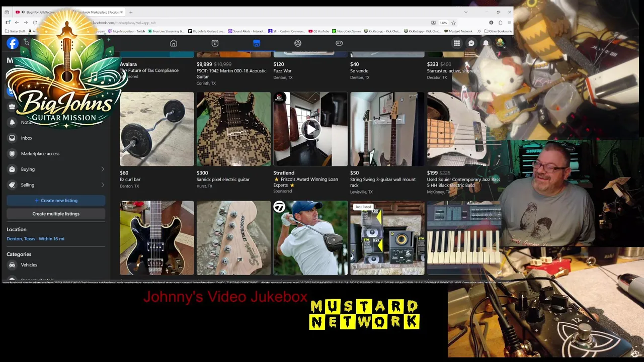Viewport: 644px width, 362px height.
Task: Open 'FSOT: 1942 Martin 000-18 Acoustic Guitar' title
Action: [231, 73]
